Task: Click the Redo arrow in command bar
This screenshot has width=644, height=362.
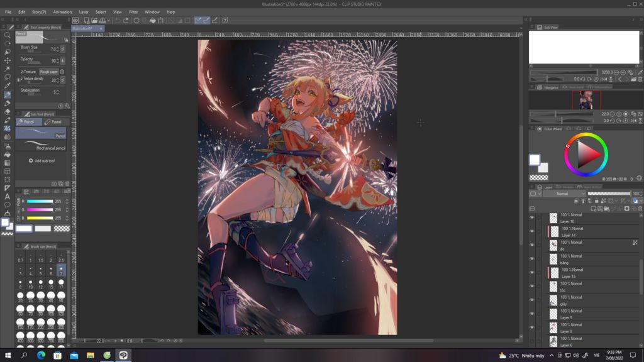Action: (126, 20)
